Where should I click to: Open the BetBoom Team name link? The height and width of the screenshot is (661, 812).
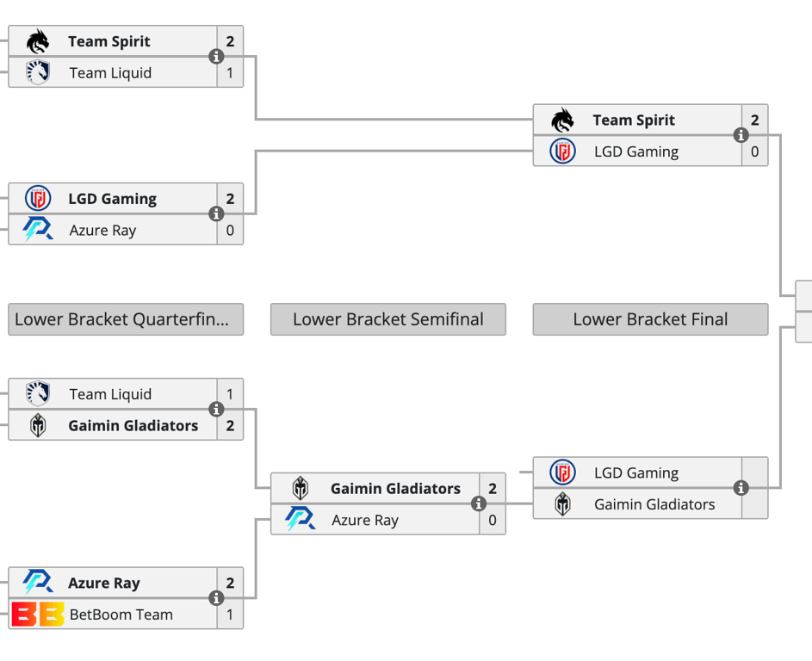pyautogui.click(x=121, y=615)
